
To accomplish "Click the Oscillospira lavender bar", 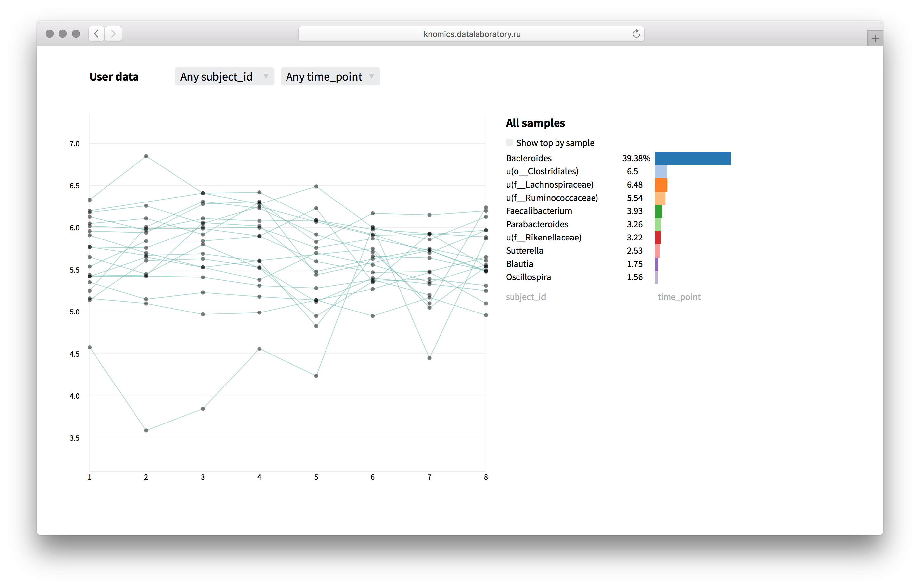I will click(x=656, y=277).
